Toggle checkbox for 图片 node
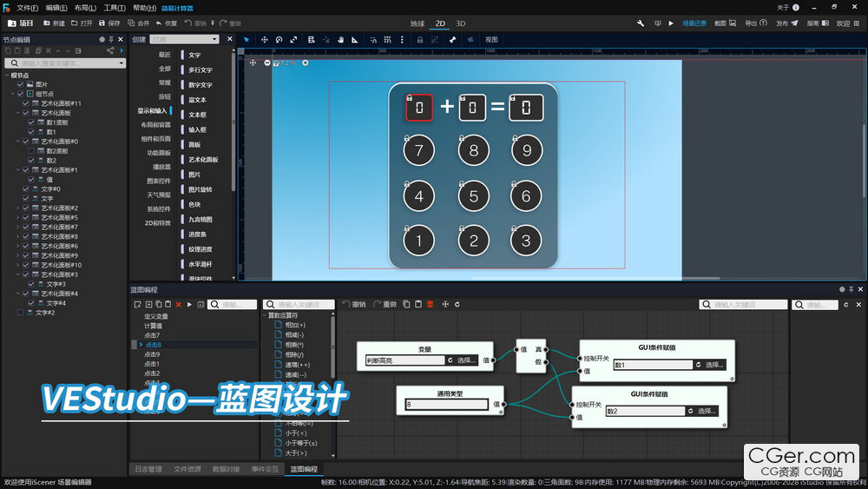Screen dimensions: 868x489 point(21,84)
